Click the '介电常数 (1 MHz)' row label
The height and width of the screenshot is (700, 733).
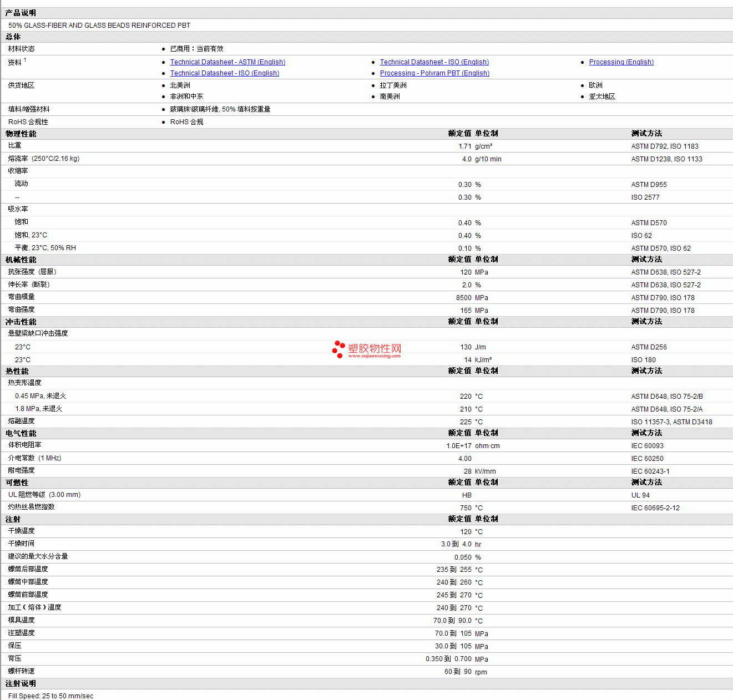coord(35,458)
